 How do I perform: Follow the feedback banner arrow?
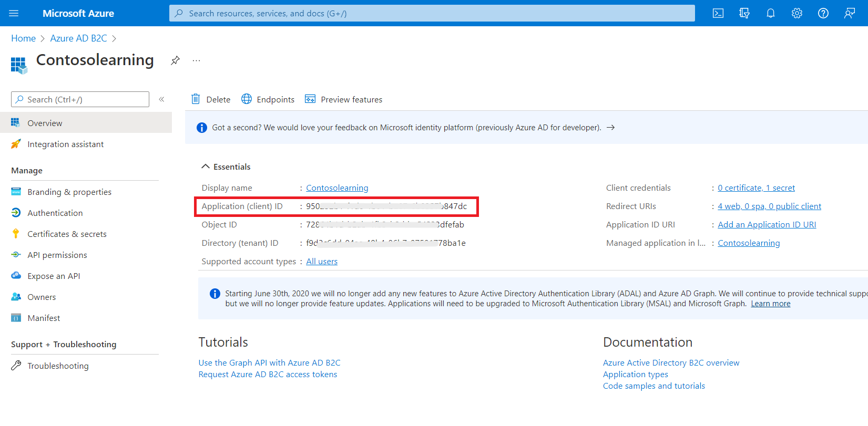[610, 128]
